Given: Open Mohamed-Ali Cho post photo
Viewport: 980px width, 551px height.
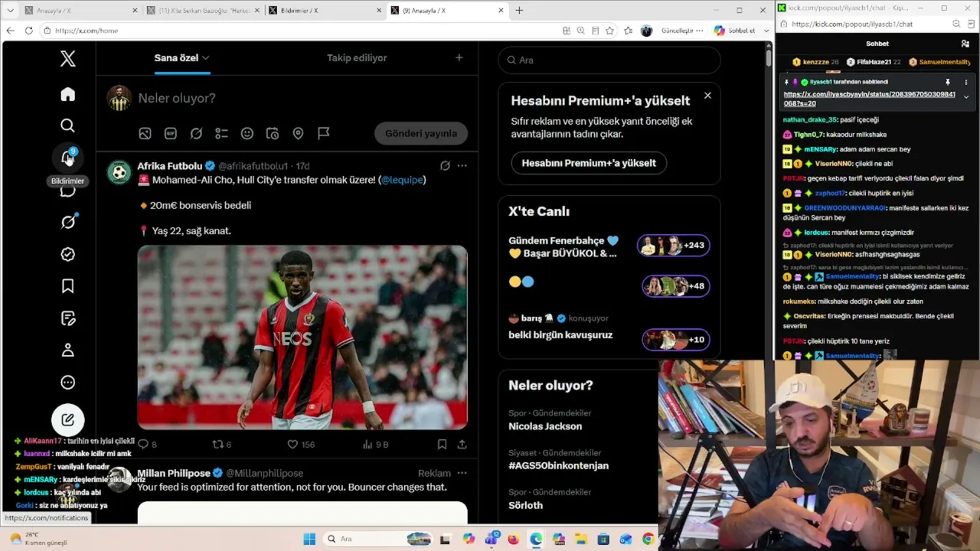Looking at the screenshot, I should 302,337.
